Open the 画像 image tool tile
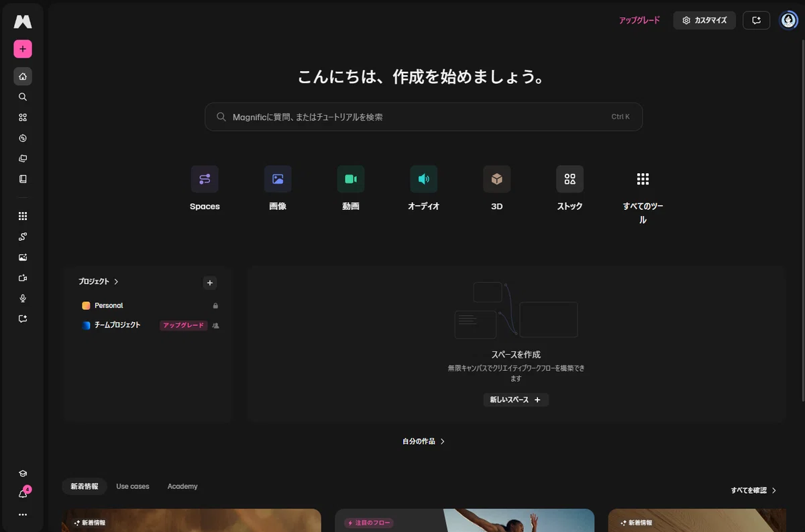The width and height of the screenshot is (805, 532). (278, 189)
